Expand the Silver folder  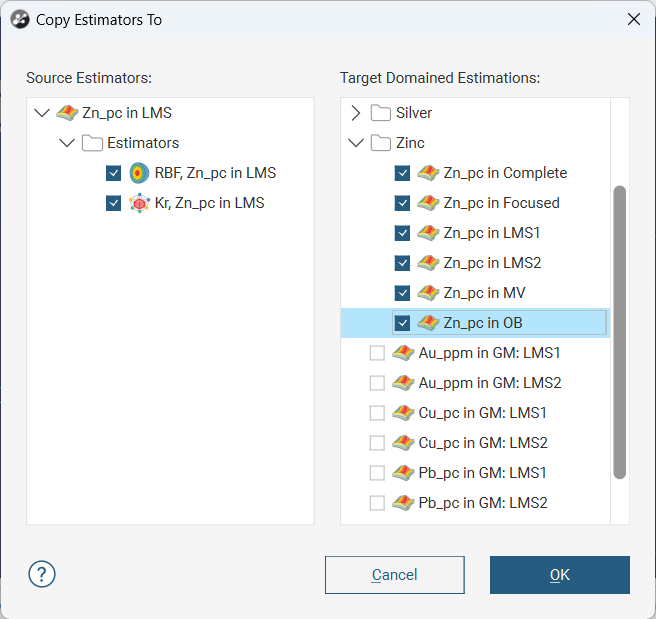tap(355, 113)
